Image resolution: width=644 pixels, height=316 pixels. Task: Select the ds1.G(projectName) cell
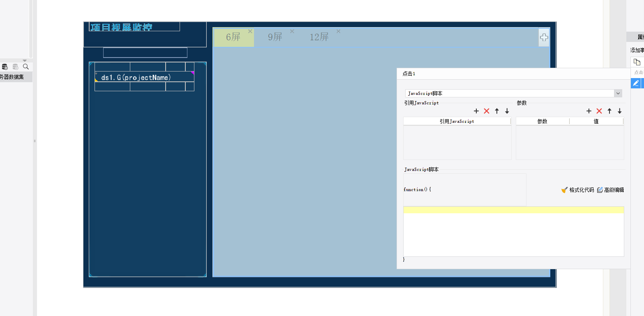(144, 77)
